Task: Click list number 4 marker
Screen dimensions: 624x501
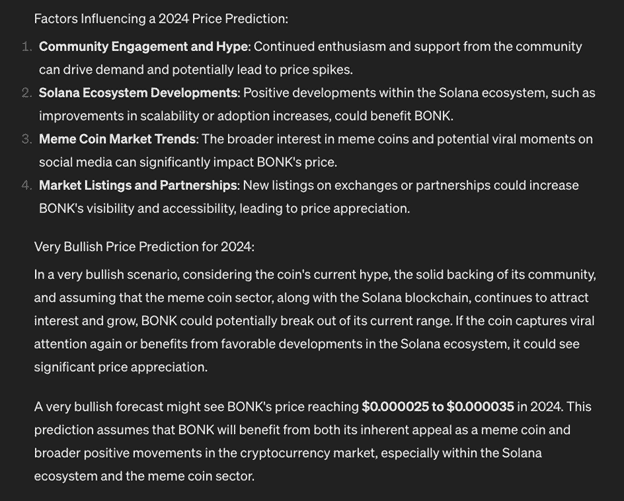Action: tap(27, 185)
